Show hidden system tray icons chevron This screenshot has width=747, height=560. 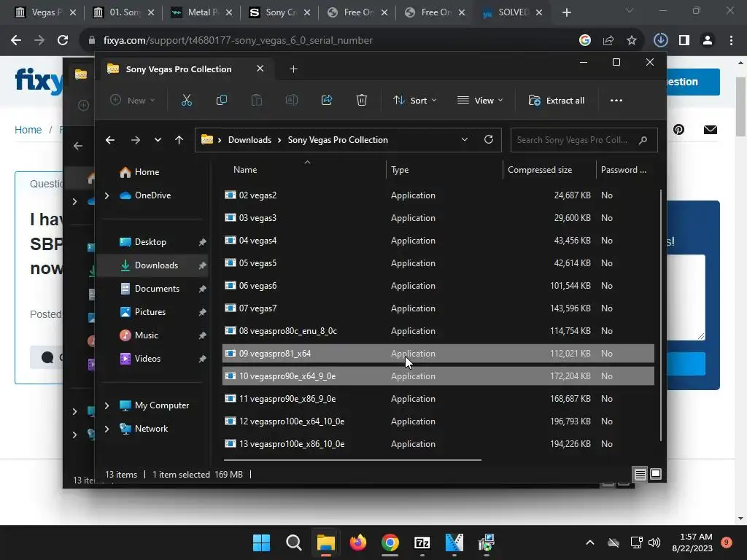pyautogui.click(x=589, y=542)
